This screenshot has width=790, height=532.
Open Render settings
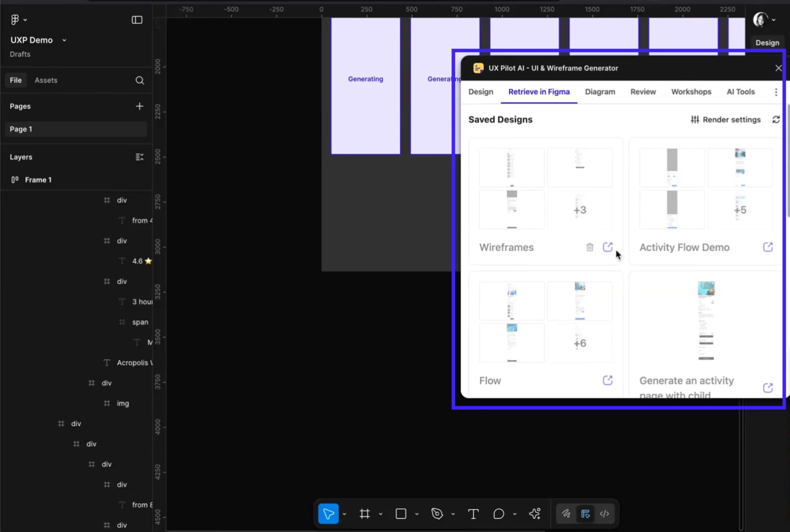pyautogui.click(x=726, y=120)
